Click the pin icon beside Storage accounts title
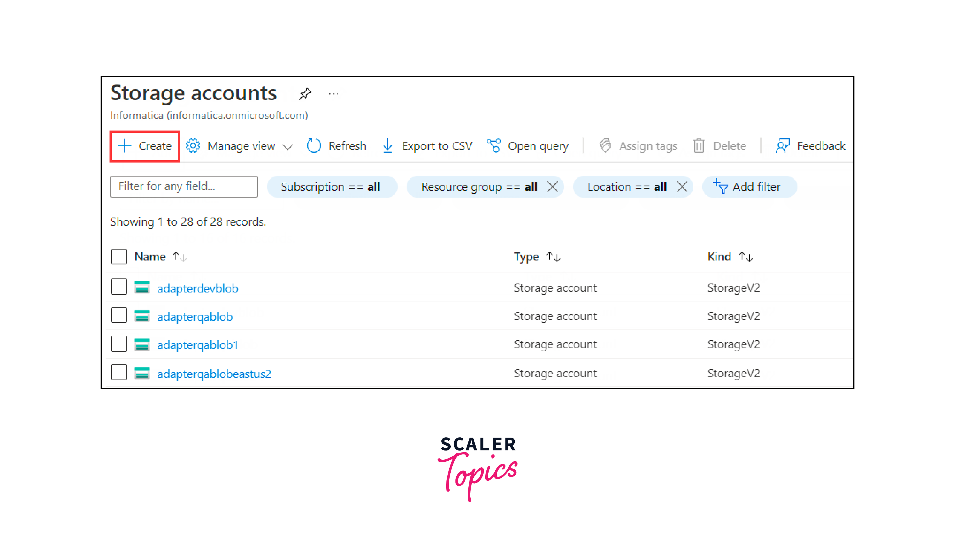Image resolution: width=955 pixels, height=560 pixels. coord(305,93)
